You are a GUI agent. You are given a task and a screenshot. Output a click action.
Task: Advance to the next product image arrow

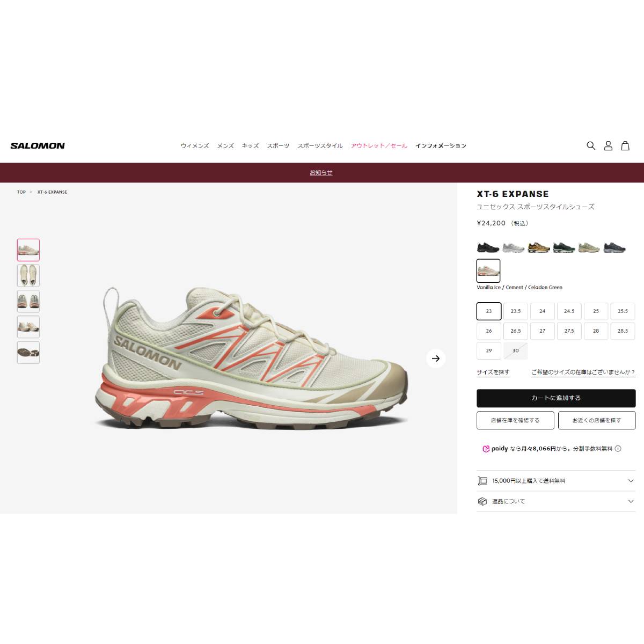(436, 358)
